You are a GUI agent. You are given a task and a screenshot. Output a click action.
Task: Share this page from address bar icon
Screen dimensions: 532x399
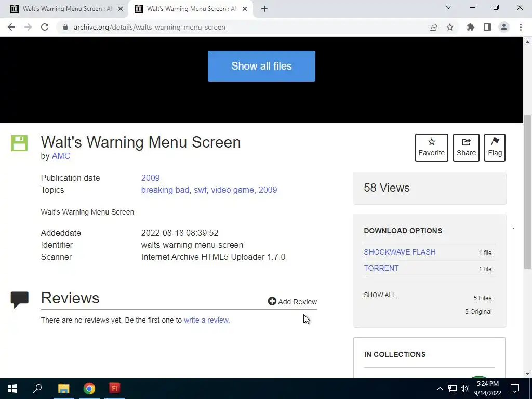point(433,27)
